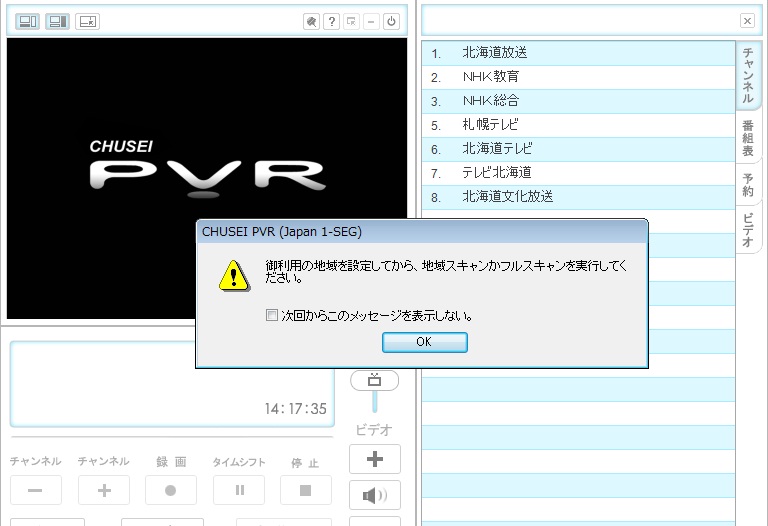This screenshot has height=526, width=768.
Task: Close the channel list panel with X
Action: pyautogui.click(x=747, y=21)
